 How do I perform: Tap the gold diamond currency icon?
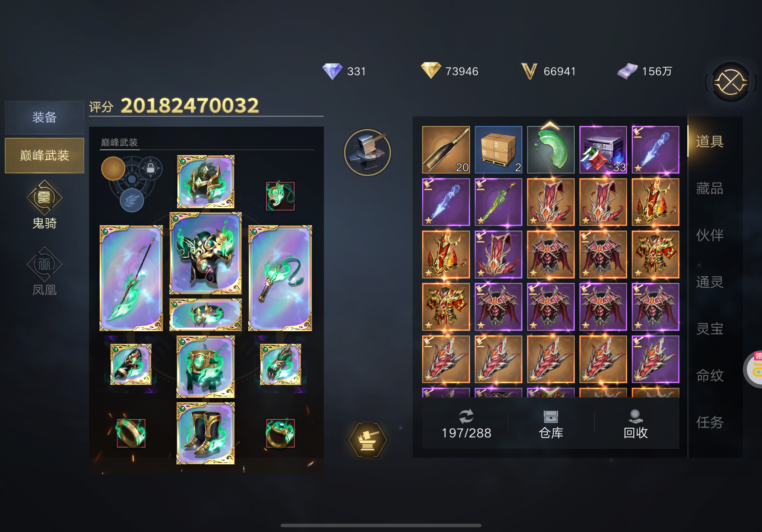point(431,70)
